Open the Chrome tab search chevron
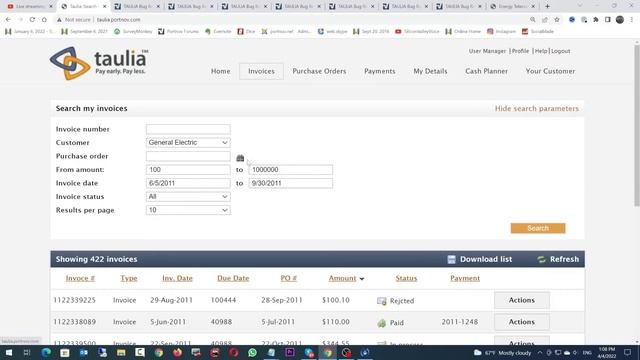Image resolution: width=640 pixels, height=360 pixels. [x=580, y=6]
